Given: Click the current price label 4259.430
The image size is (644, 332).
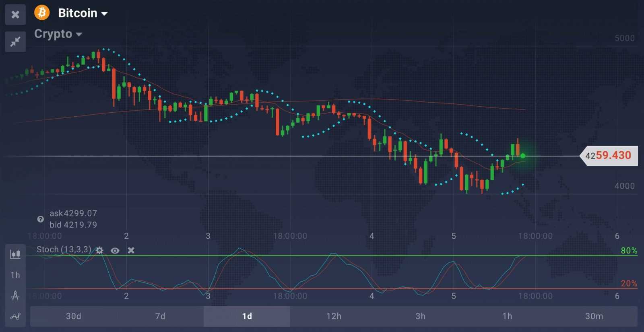Looking at the screenshot, I should pos(609,156).
